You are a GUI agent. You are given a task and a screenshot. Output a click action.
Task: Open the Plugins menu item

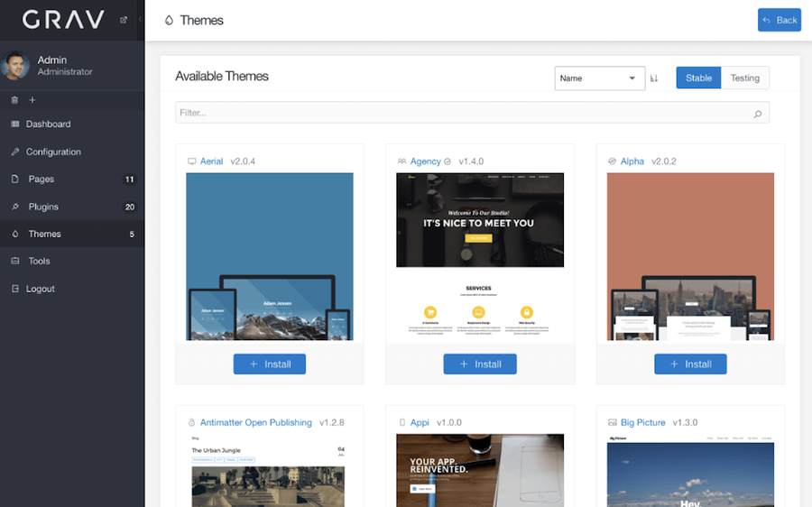click(x=72, y=207)
